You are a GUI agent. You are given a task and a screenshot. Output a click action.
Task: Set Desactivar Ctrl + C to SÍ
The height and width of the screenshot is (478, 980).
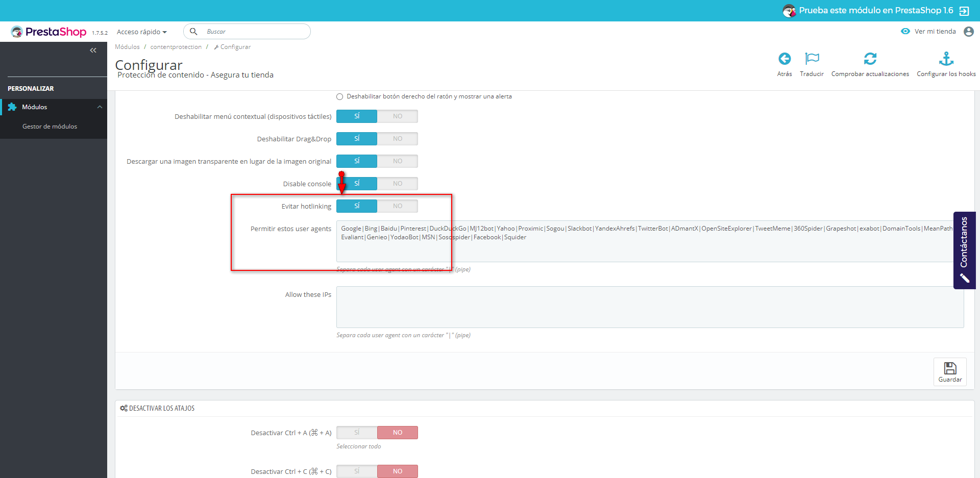[357, 471]
